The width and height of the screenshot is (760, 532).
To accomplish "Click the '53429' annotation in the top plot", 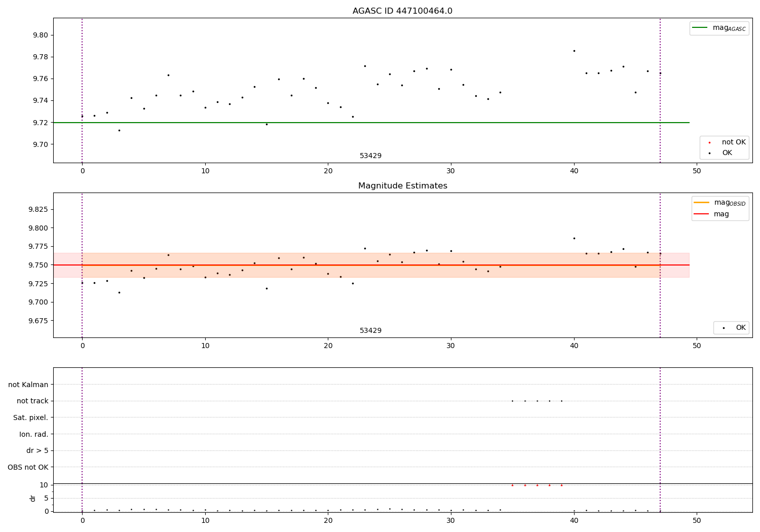I will pyautogui.click(x=370, y=156).
